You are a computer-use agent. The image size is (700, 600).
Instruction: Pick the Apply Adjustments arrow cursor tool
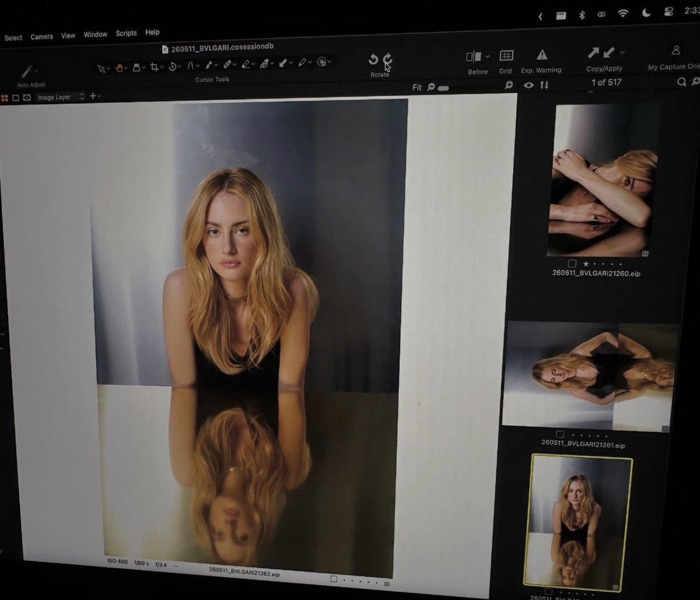point(283,62)
